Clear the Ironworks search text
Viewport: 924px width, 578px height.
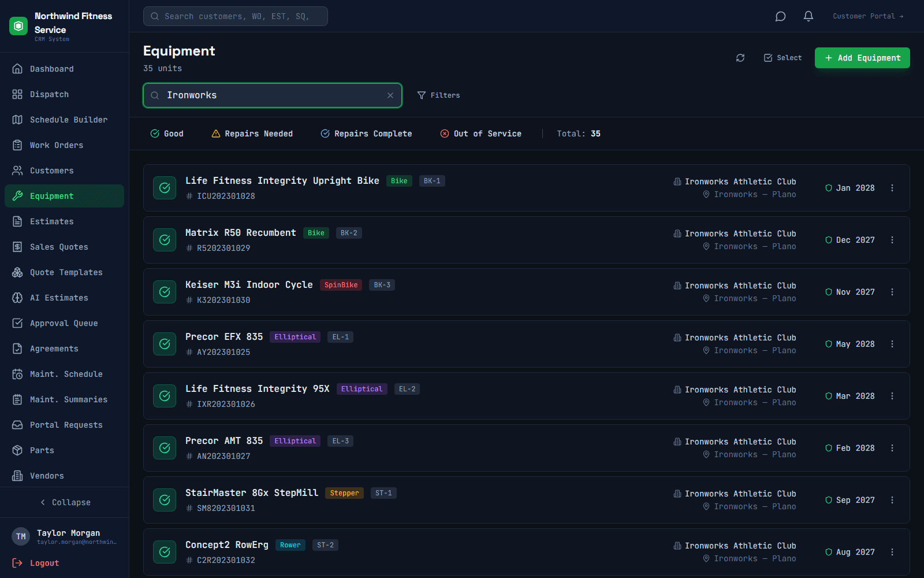[x=390, y=95]
